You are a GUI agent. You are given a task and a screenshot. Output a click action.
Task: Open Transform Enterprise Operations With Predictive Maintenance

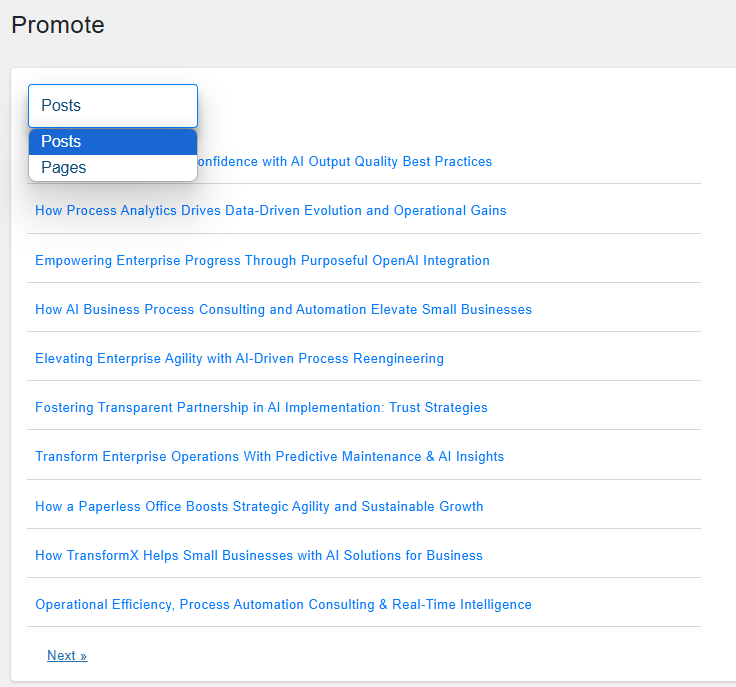(269, 457)
